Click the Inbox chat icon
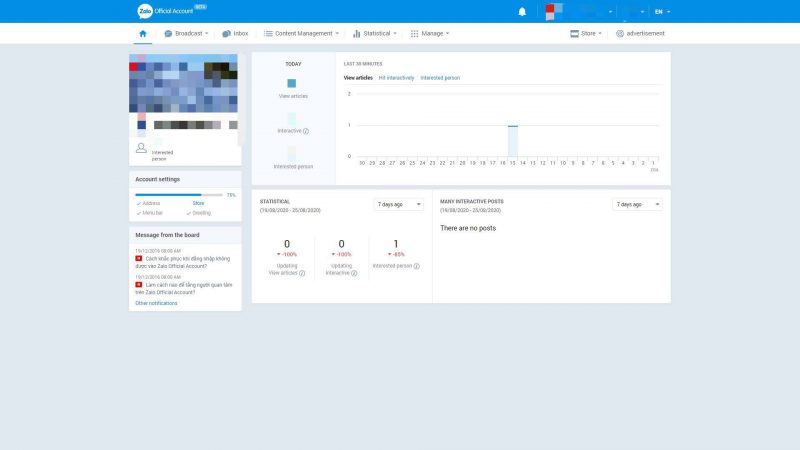The width and height of the screenshot is (800, 450). [x=227, y=33]
